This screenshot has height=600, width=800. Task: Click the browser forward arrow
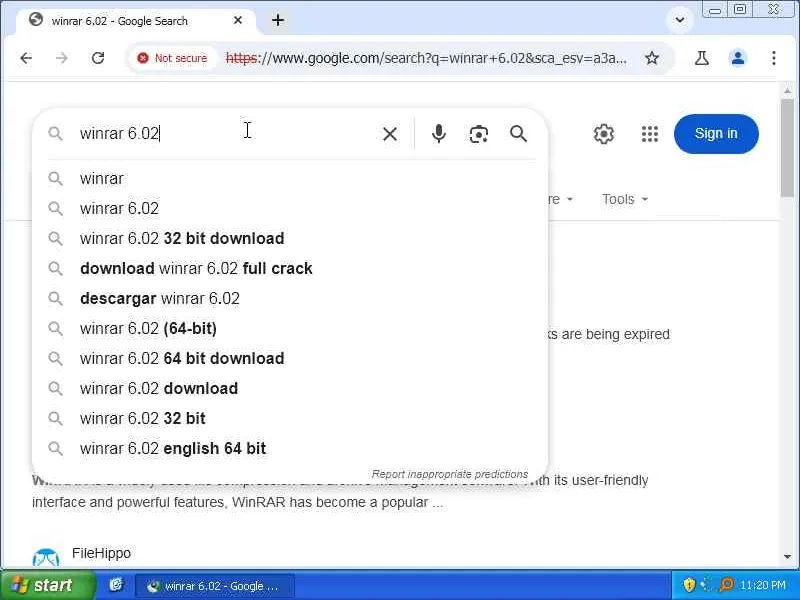point(62,58)
